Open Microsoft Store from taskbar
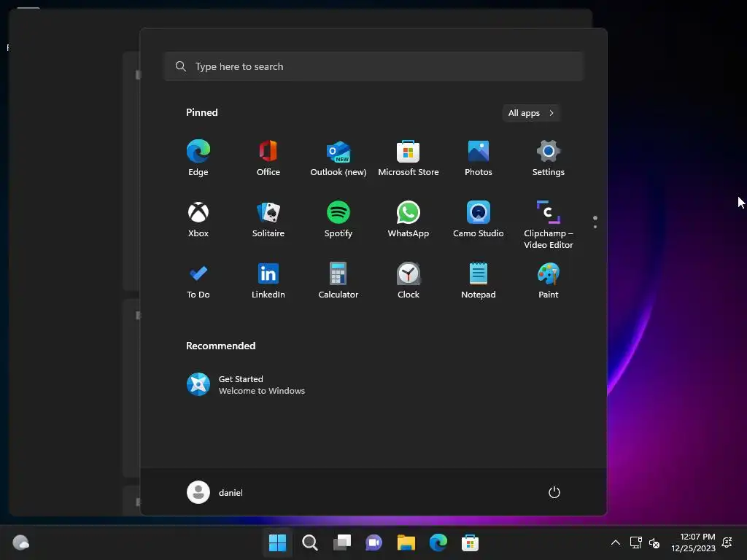The image size is (747, 560). [x=471, y=542]
